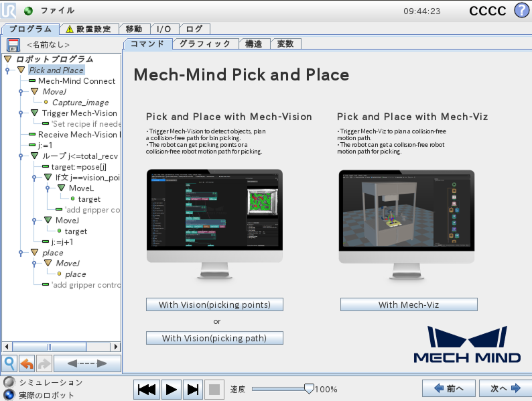Open the ファイル menu
The height and width of the screenshot is (401, 532).
coord(58,11)
